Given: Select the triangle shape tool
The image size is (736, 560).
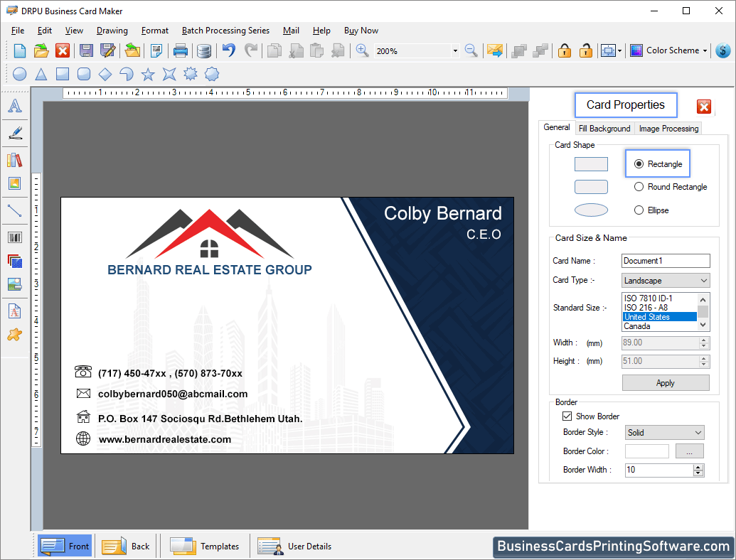Looking at the screenshot, I should click(41, 74).
